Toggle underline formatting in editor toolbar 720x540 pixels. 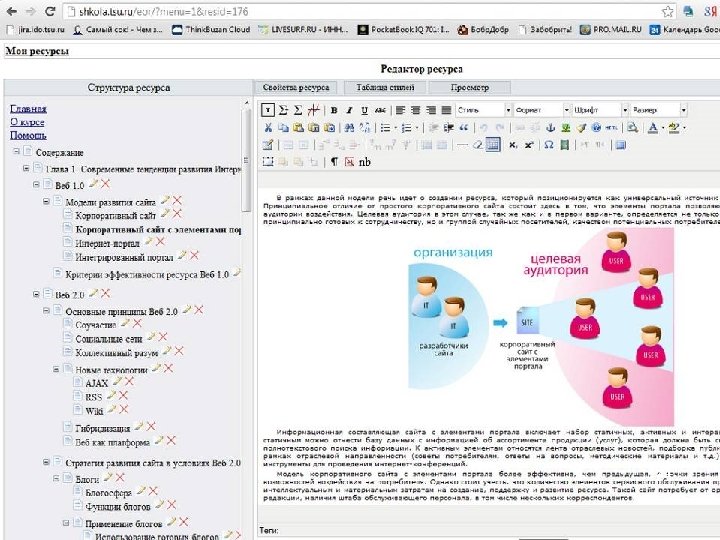pos(364,110)
